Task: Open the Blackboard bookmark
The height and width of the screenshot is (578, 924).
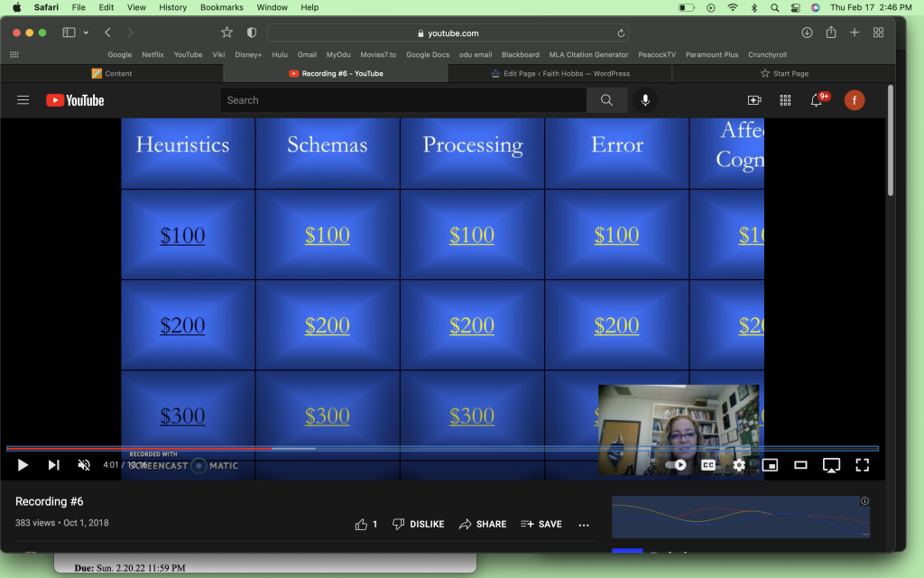Action: coord(521,54)
